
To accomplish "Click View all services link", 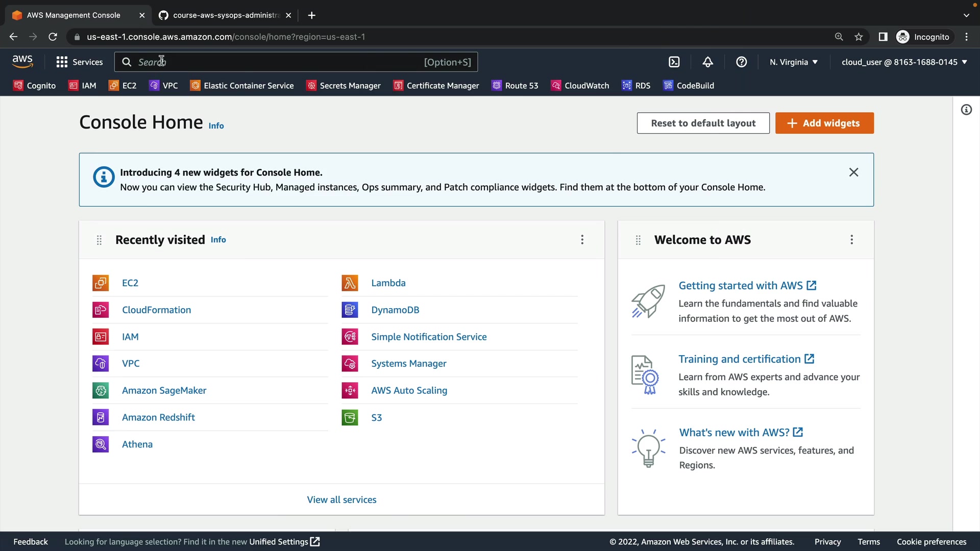I will coord(341,500).
